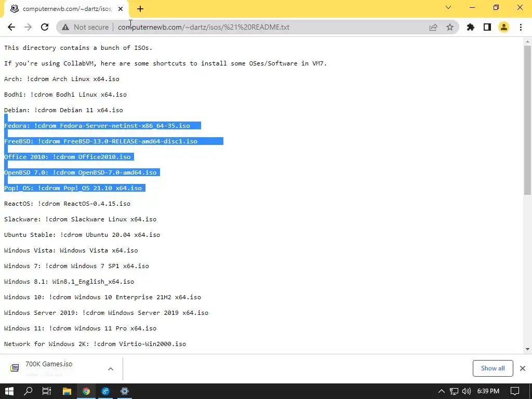This screenshot has height=399, width=532.
Task: Click 'This directory contains a bunch of ISOs.'
Action: [78, 48]
